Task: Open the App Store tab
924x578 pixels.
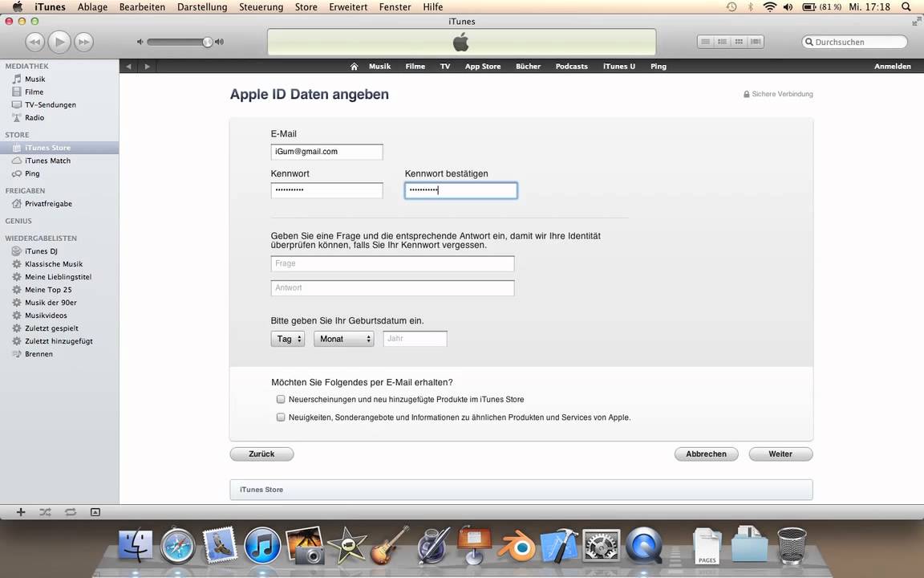Action: 483,67
